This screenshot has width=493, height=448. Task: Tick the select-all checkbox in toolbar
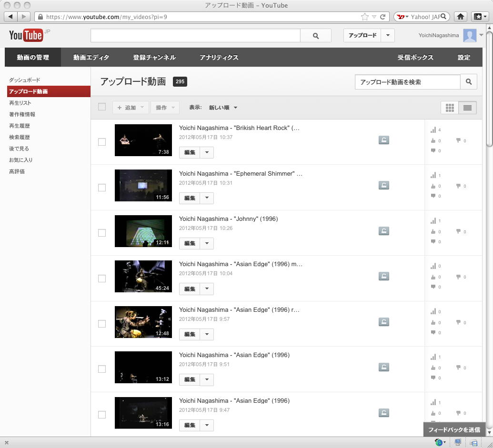pyautogui.click(x=102, y=107)
